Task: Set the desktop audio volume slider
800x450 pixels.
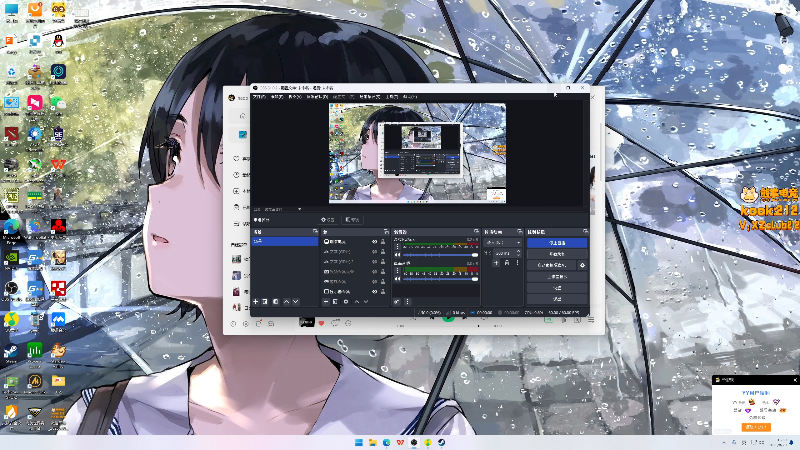Action: pos(440,255)
